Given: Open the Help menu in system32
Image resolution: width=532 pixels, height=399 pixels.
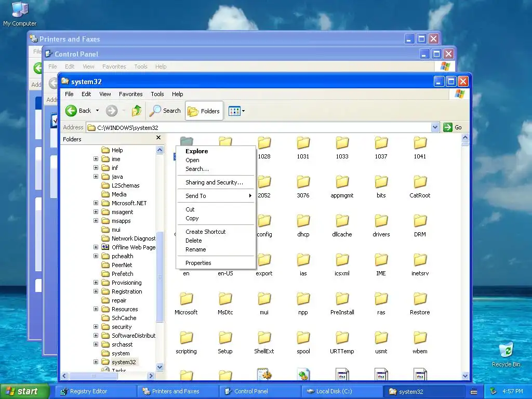Looking at the screenshot, I should tap(178, 94).
